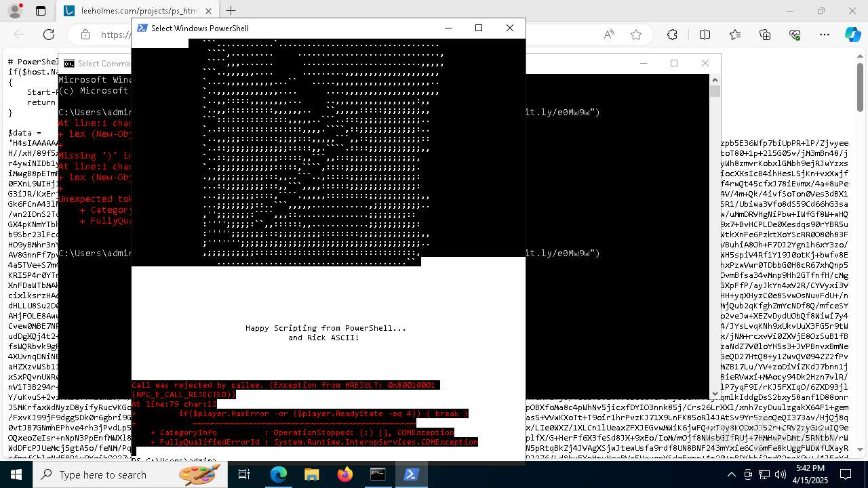The image size is (868, 488).
Task: Open Edge tab actions menu
Action: coord(41,11)
